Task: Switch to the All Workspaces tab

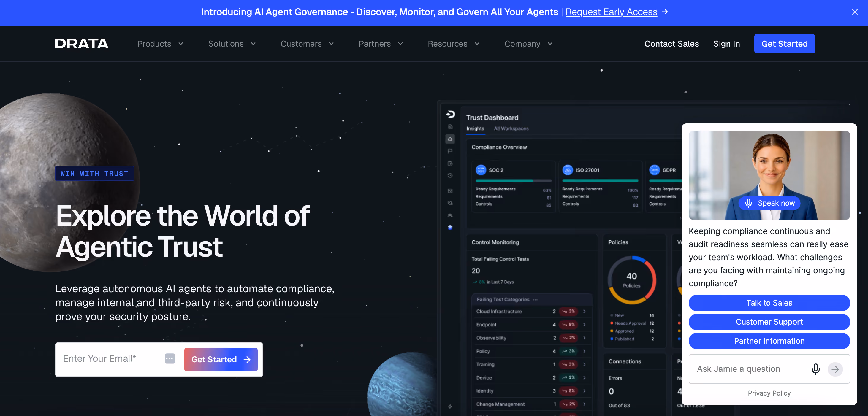Action: pos(511,129)
